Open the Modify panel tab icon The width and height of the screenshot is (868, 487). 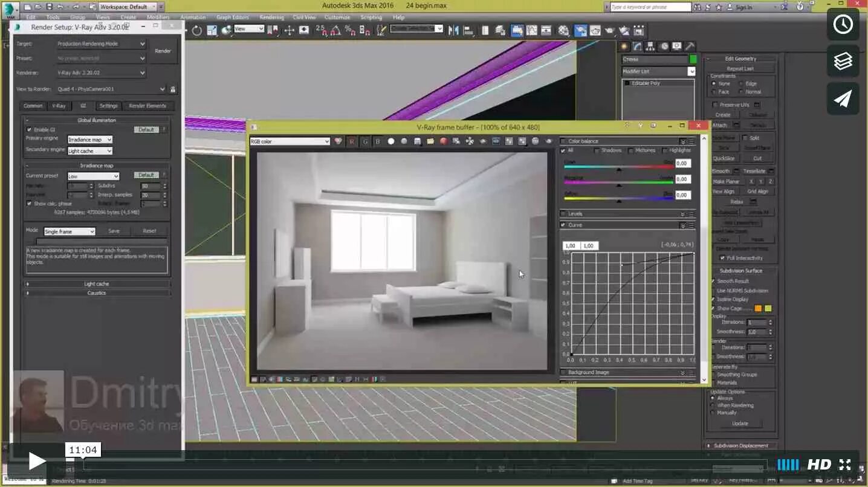click(x=638, y=47)
